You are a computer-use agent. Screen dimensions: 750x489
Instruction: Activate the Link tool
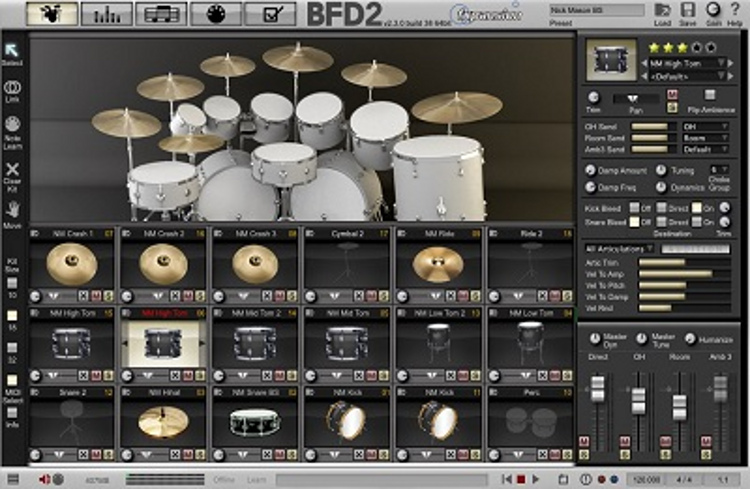click(12, 88)
